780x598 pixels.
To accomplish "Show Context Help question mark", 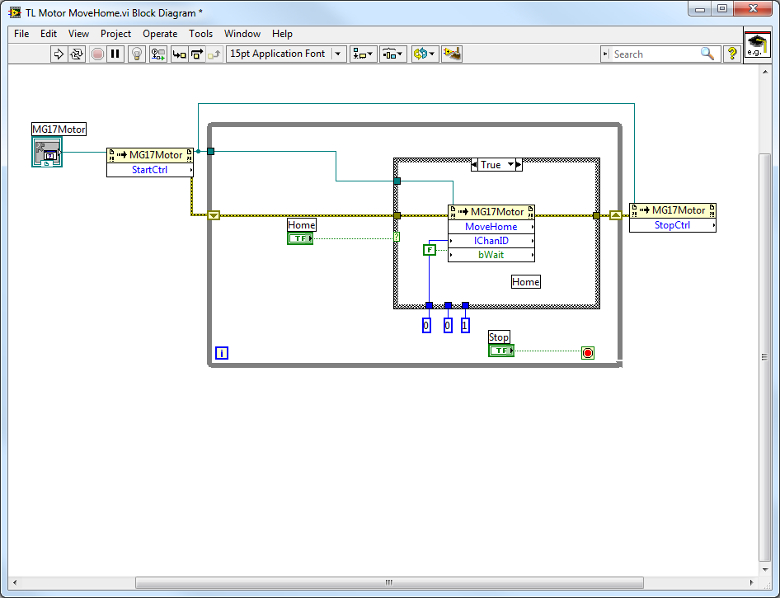I will click(x=732, y=54).
